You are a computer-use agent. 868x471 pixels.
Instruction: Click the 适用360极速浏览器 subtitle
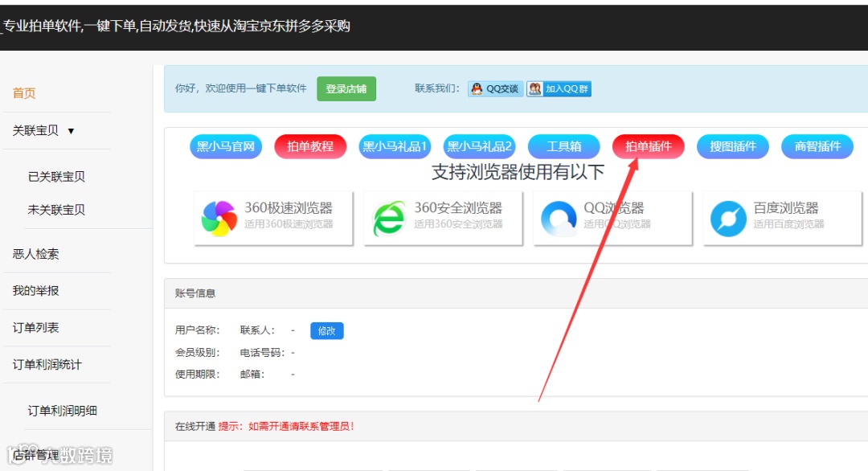(x=289, y=224)
